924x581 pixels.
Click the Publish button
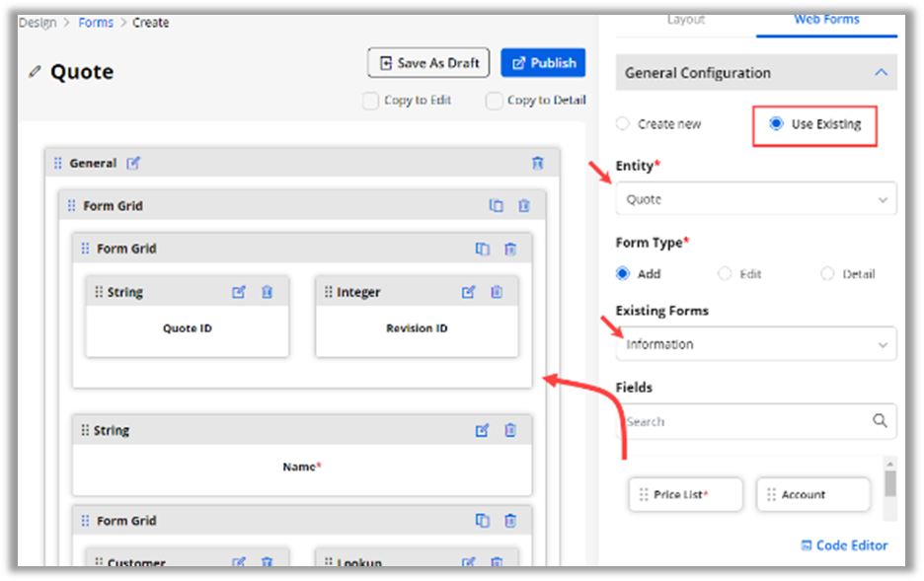(x=543, y=63)
